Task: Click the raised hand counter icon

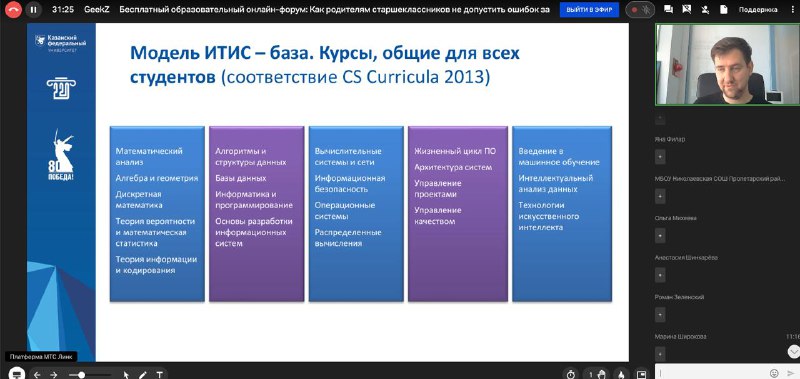Action: tap(597, 374)
